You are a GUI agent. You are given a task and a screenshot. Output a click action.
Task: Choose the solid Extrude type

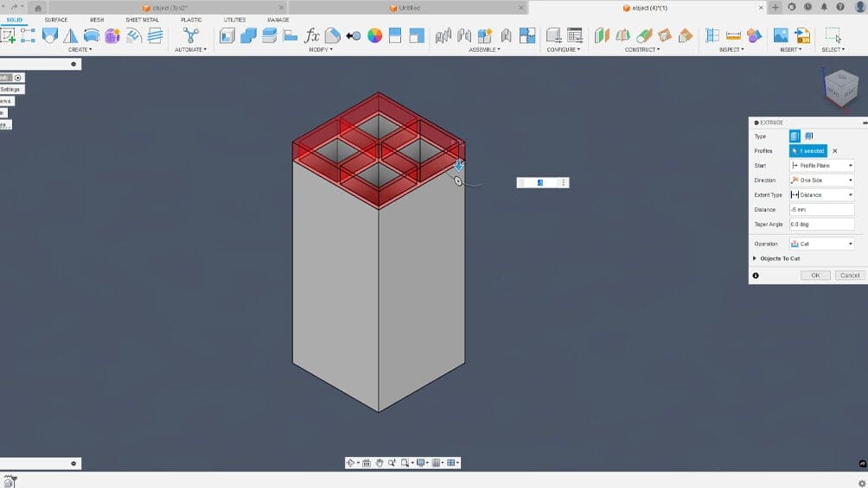(x=795, y=136)
